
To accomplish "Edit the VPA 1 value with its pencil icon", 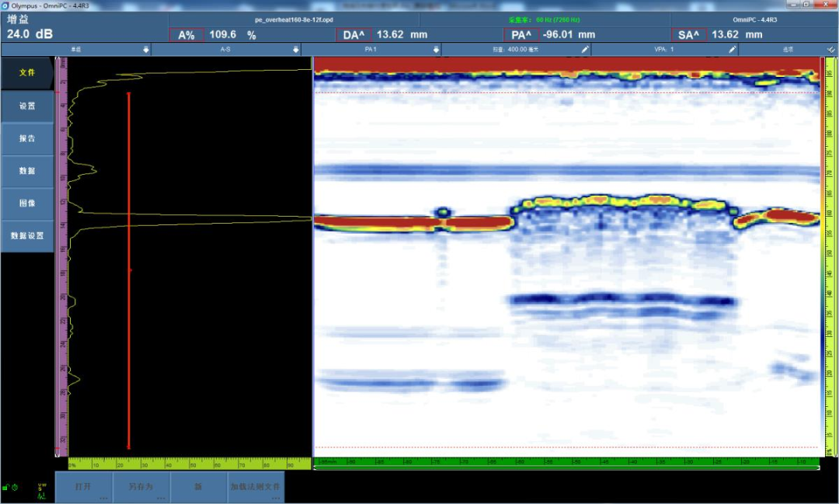I will 733,49.
